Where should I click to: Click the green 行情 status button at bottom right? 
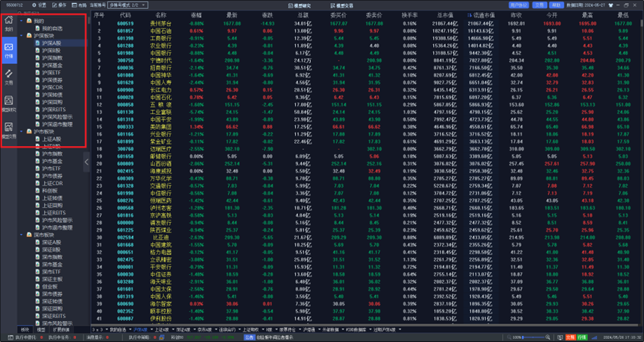pos(582,337)
